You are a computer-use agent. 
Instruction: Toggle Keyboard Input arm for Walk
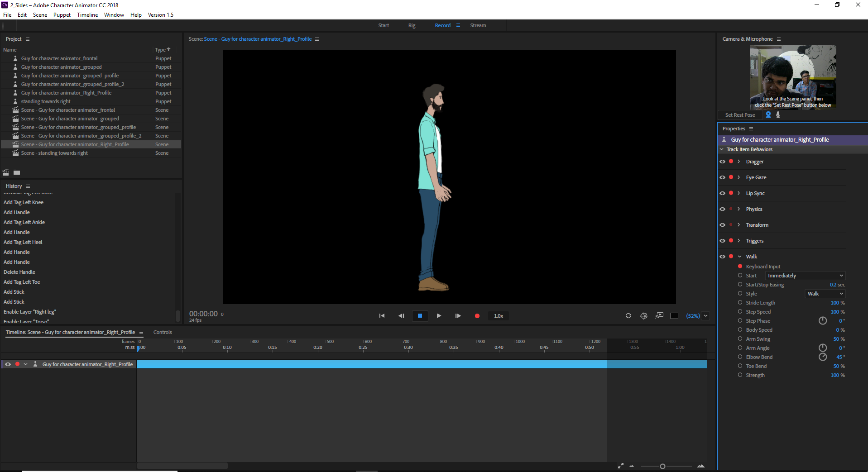[x=740, y=266]
